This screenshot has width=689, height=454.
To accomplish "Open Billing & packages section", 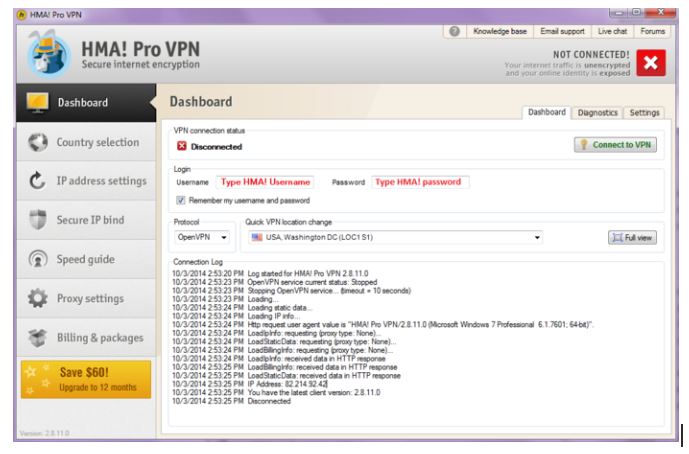I will (x=86, y=338).
